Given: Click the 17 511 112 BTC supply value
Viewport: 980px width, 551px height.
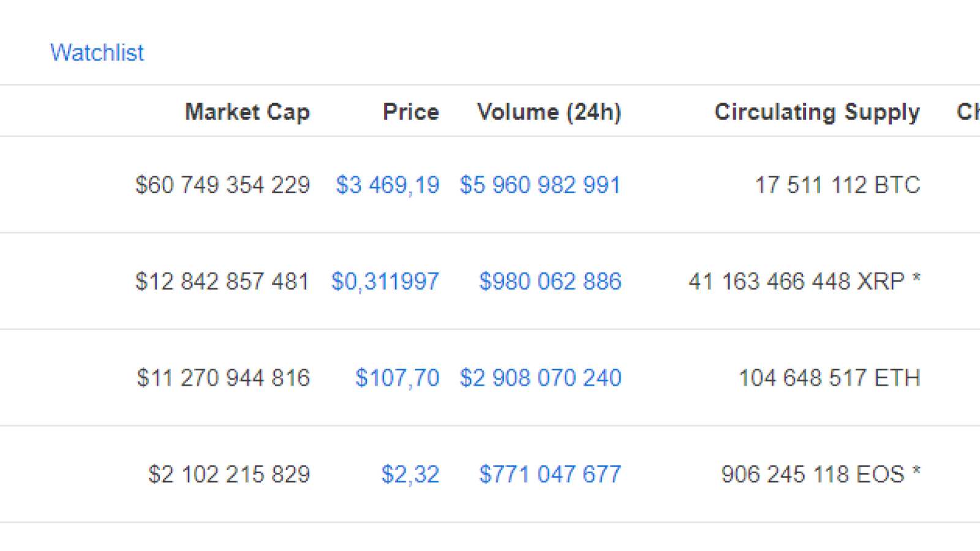Looking at the screenshot, I should (x=837, y=185).
